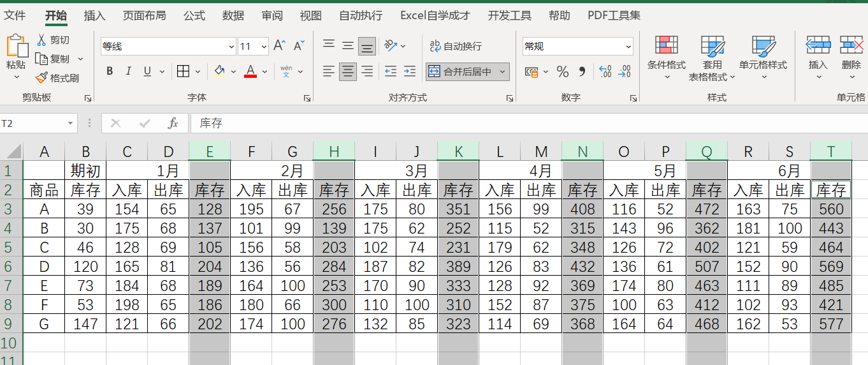Open the fill color dropdown arrow
The width and height of the screenshot is (868, 365).
234,71
